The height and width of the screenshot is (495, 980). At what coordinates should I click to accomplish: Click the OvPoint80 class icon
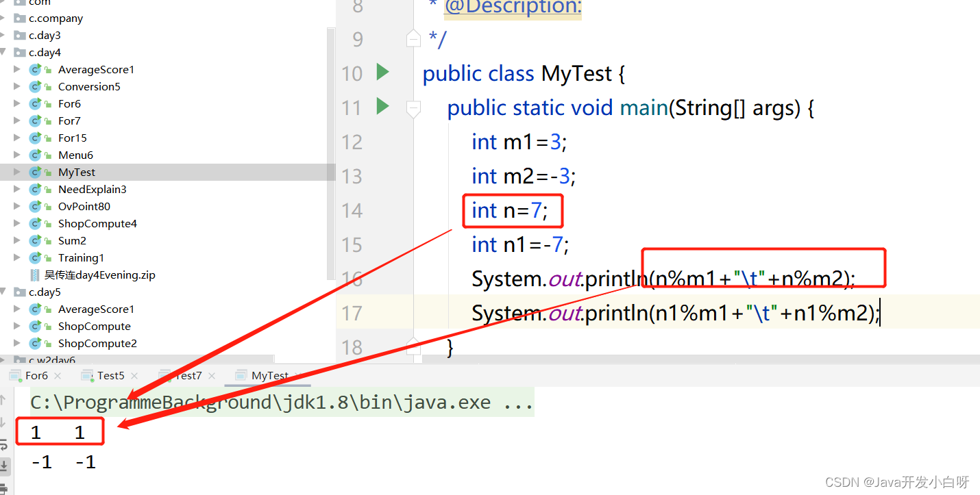click(x=36, y=207)
